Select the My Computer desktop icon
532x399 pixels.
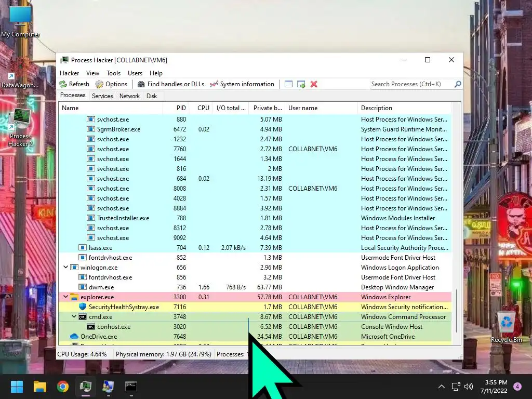tap(20, 21)
